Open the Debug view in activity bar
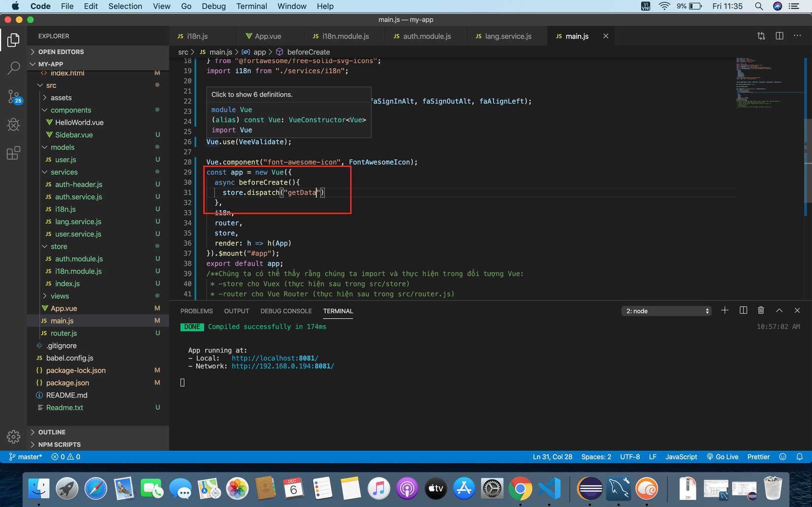The width and height of the screenshot is (812, 507). 13,124
